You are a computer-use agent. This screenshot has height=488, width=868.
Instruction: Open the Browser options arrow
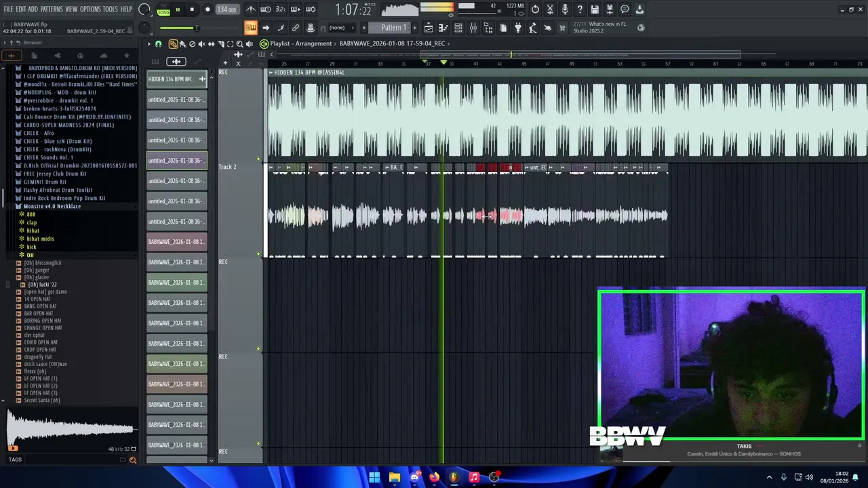4,43
